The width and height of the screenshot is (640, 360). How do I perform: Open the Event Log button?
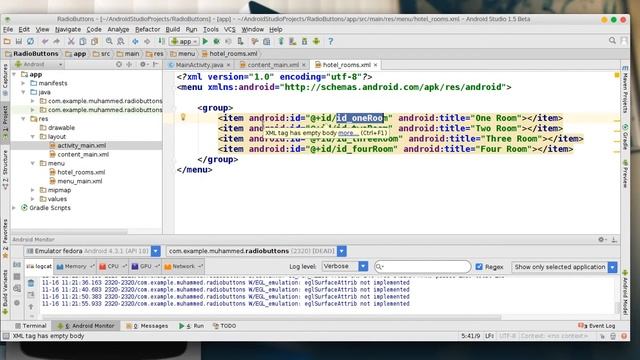tap(597, 326)
